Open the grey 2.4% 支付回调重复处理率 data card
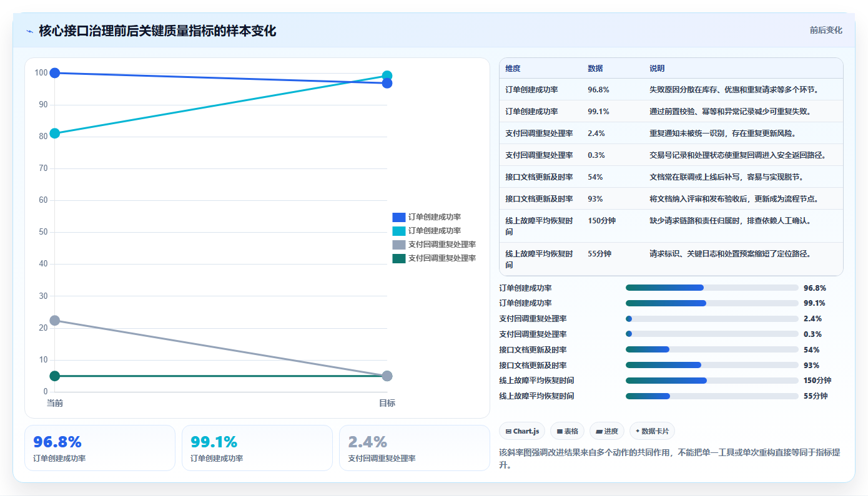 tap(415, 448)
